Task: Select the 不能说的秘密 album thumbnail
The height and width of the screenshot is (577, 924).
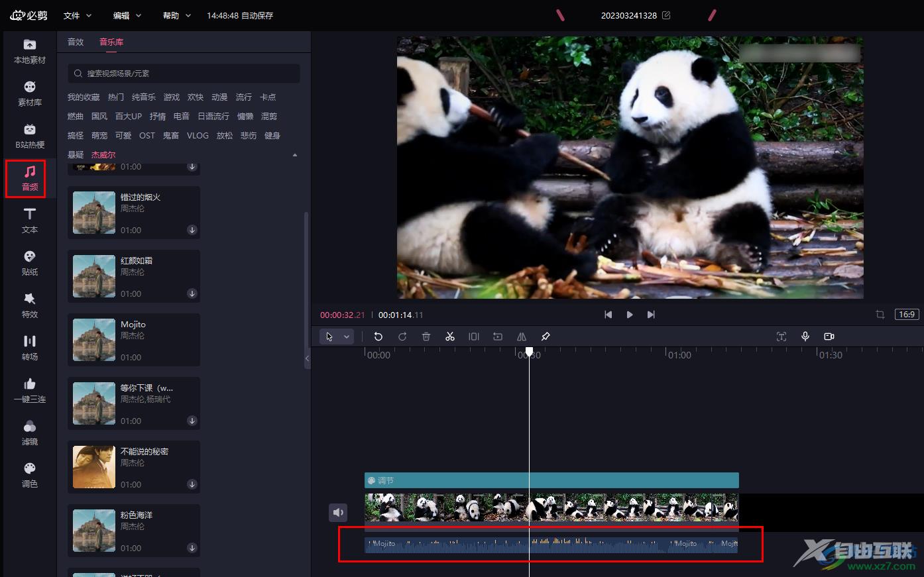Action: (94, 467)
